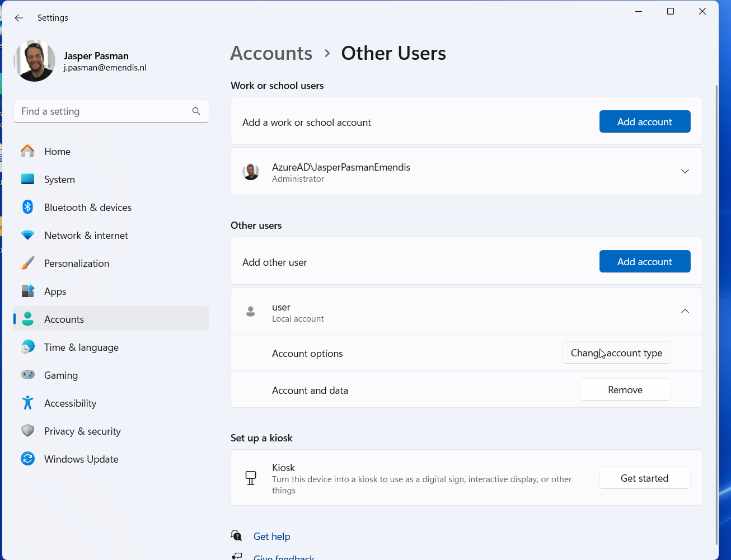Open Network & internet via Wi-Fi icon

tap(27, 236)
